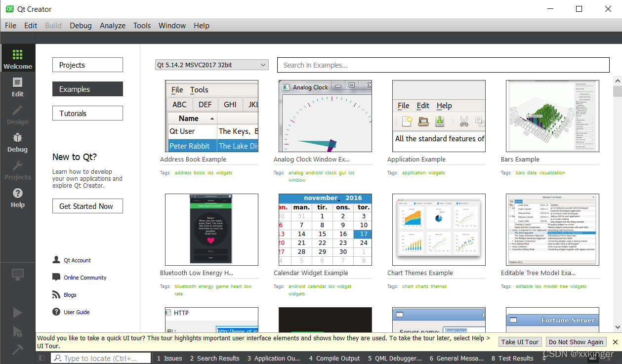Image resolution: width=622 pixels, height=364 pixels.
Task: Open Address Book Example thumbnail
Action: (x=211, y=116)
